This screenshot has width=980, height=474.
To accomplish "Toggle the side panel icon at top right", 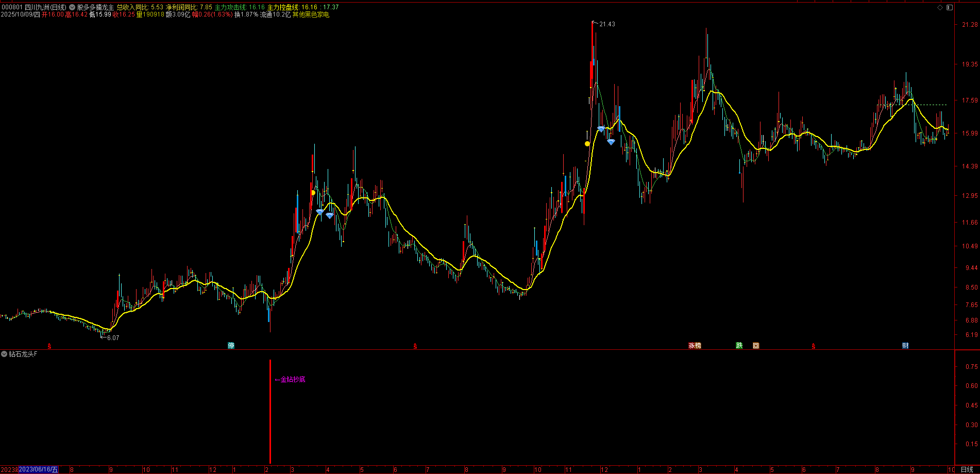I will 950,7.
